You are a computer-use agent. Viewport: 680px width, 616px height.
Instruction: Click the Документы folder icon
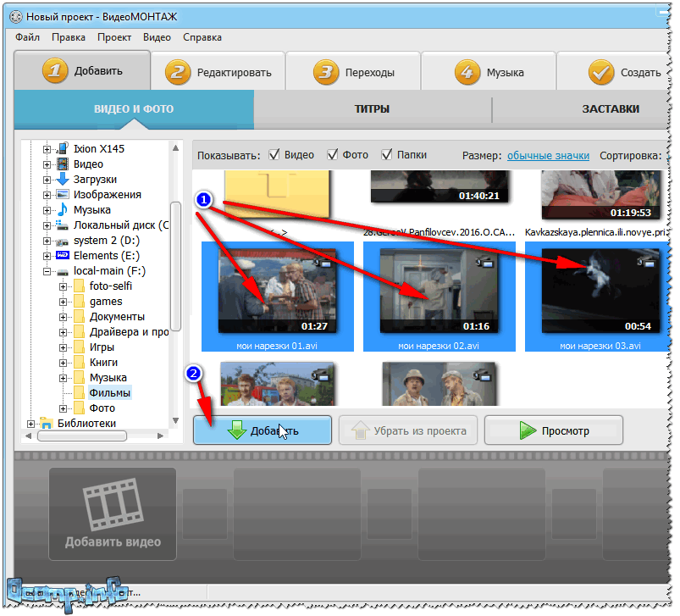tap(79, 316)
